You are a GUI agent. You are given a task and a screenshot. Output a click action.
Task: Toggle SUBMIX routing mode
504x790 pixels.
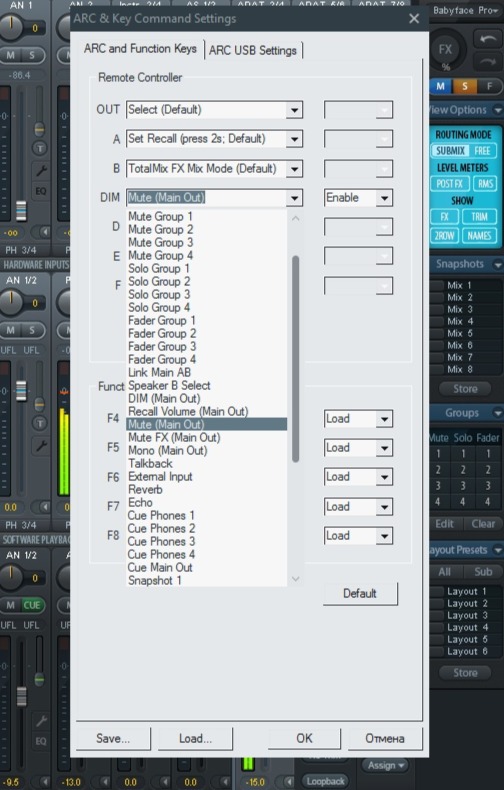coord(450,151)
